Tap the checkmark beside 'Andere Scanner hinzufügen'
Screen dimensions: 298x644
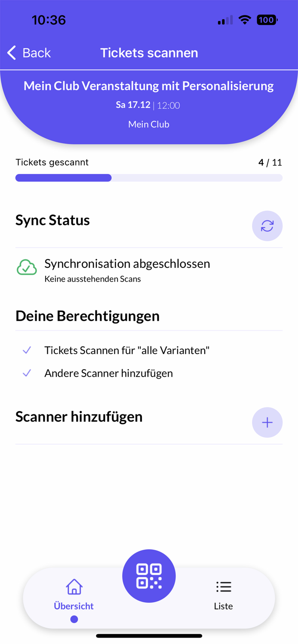tap(27, 373)
